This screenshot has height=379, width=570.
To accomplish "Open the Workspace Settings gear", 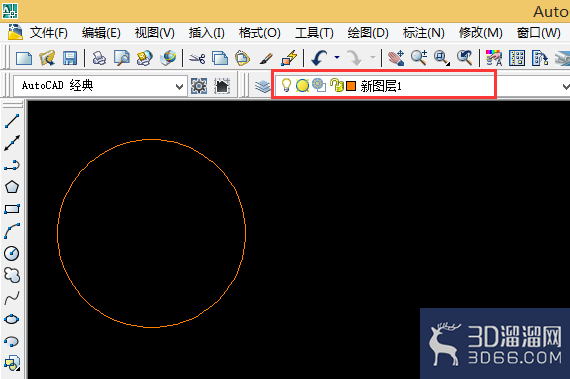I will point(199,86).
